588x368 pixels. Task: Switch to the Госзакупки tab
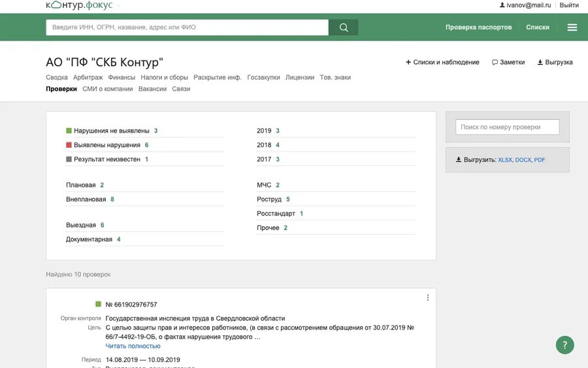263,77
